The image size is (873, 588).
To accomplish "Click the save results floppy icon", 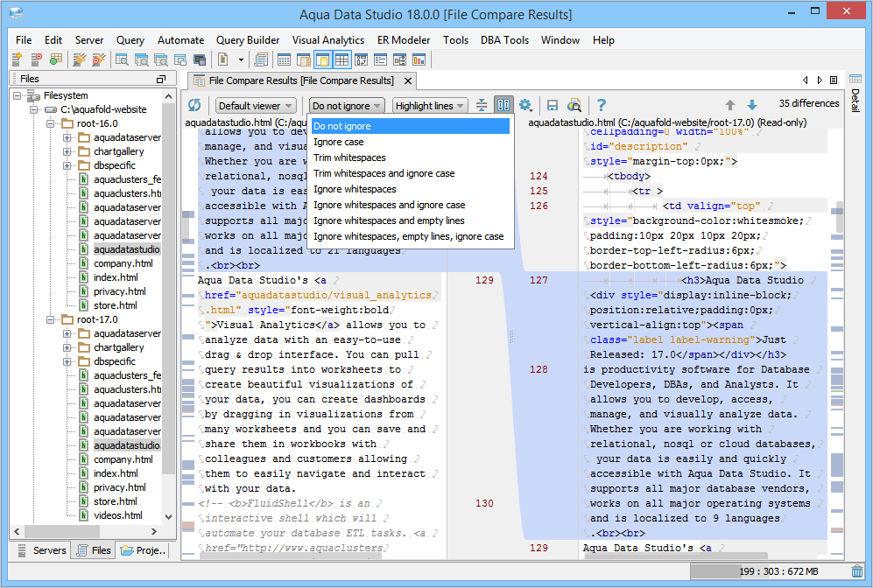I will coord(553,105).
